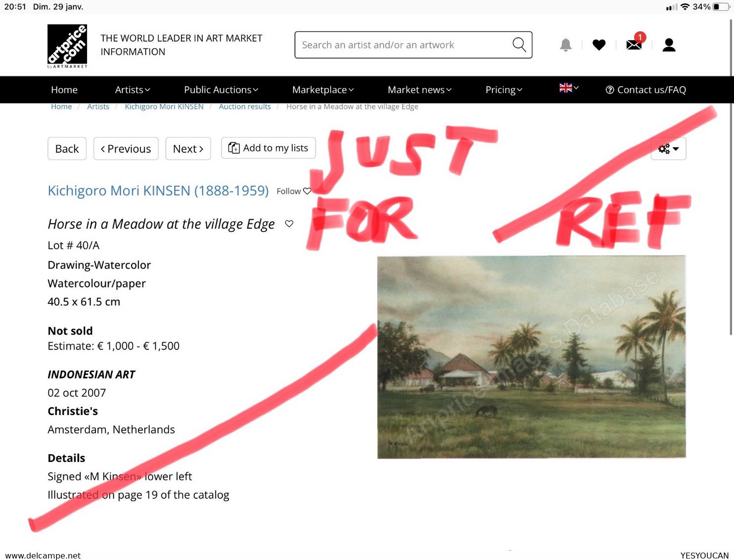The height and width of the screenshot is (560, 734).
Task: Click the Back button
Action: coord(67,148)
